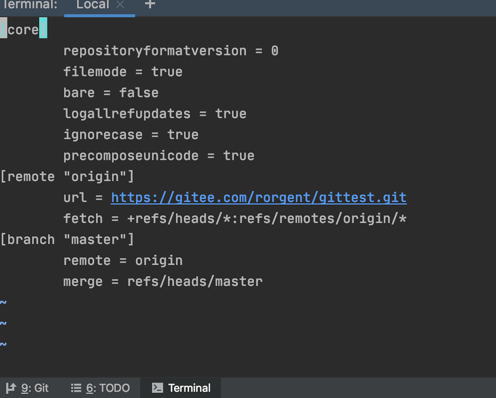Click on the bare = false setting

coord(111,93)
